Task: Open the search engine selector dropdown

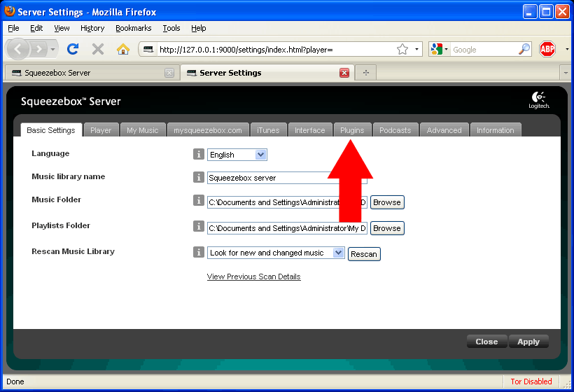Action: 440,49
